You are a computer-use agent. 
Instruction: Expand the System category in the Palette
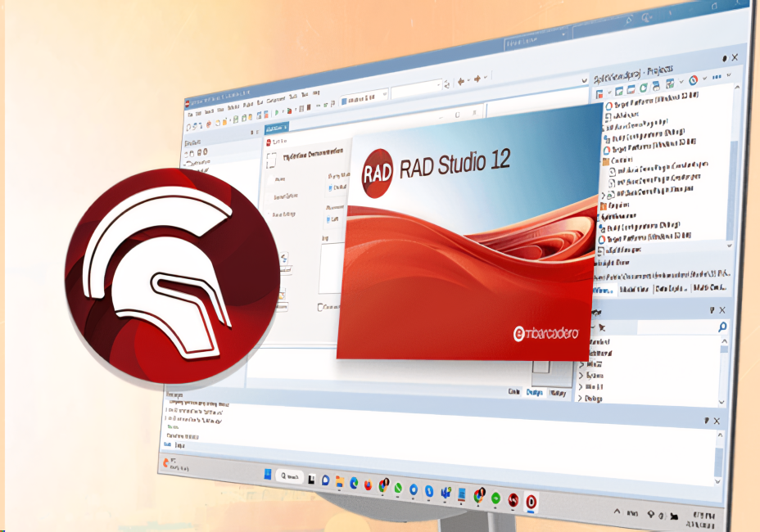tap(581, 376)
